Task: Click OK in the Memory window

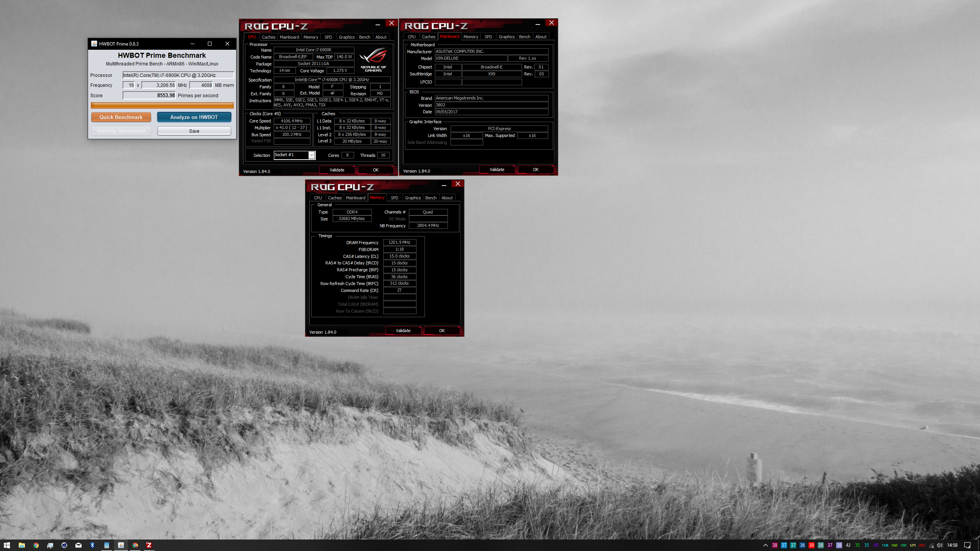Action: [442, 331]
